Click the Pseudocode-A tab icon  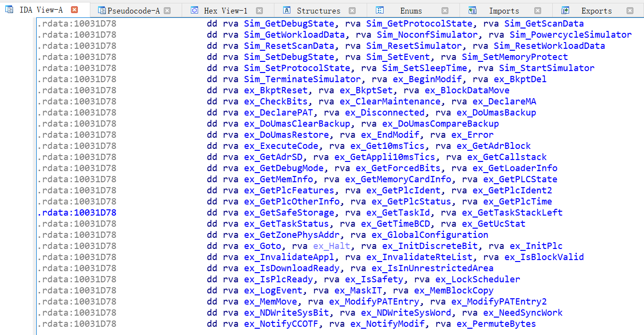click(x=101, y=10)
